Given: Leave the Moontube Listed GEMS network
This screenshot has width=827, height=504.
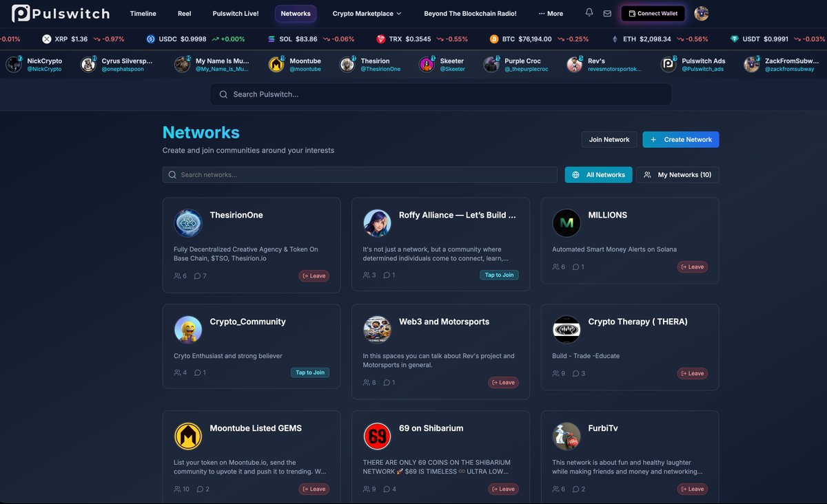Looking at the screenshot, I should coord(314,489).
